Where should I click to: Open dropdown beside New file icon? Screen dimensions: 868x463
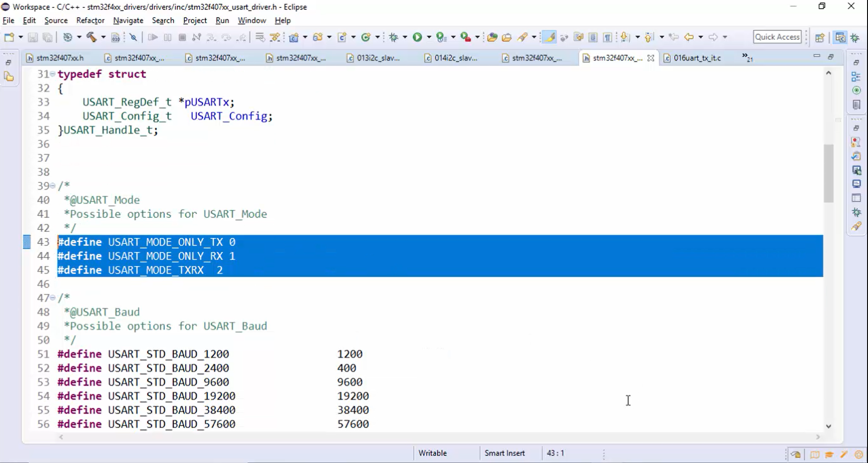[x=20, y=37]
